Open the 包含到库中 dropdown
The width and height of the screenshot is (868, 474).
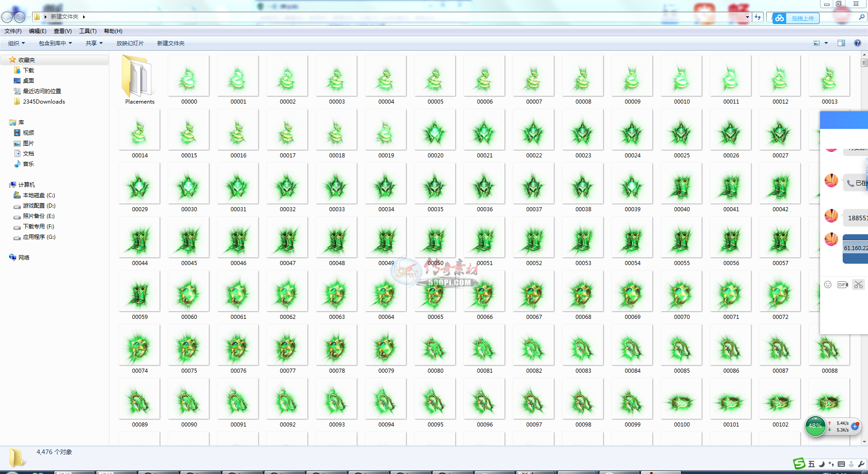click(x=55, y=43)
